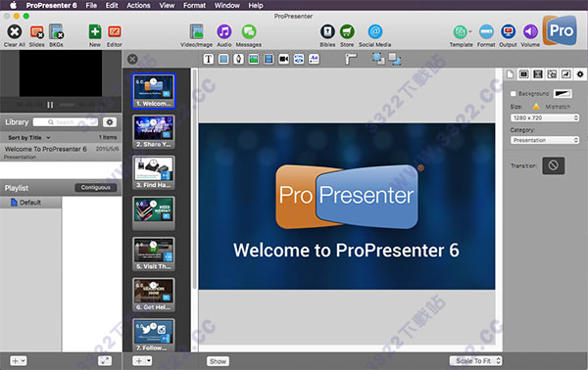Select the Default playlist
The height and width of the screenshot is (370, 588).
coord(30,203)
